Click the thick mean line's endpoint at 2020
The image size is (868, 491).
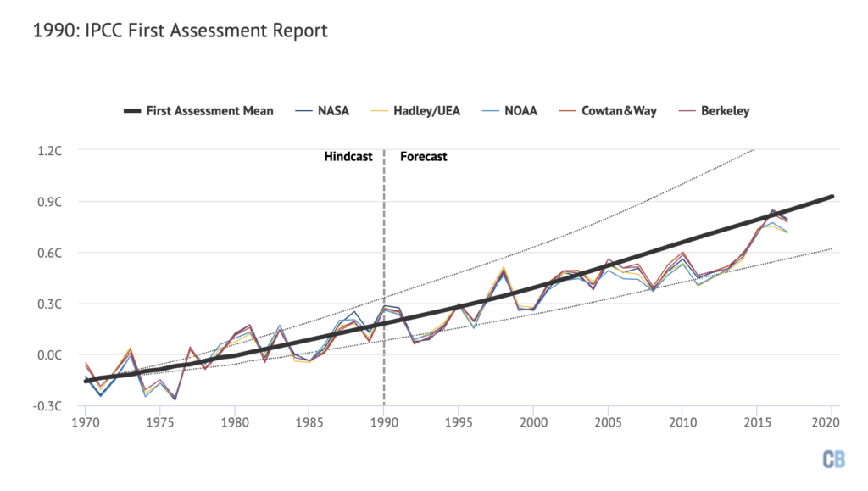(832, 197)
